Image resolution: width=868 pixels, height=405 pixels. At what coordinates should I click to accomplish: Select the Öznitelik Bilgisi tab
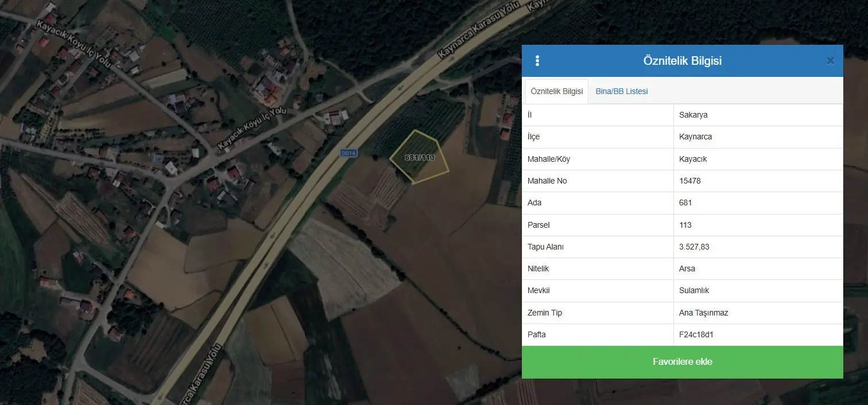[x=557, y=91]
